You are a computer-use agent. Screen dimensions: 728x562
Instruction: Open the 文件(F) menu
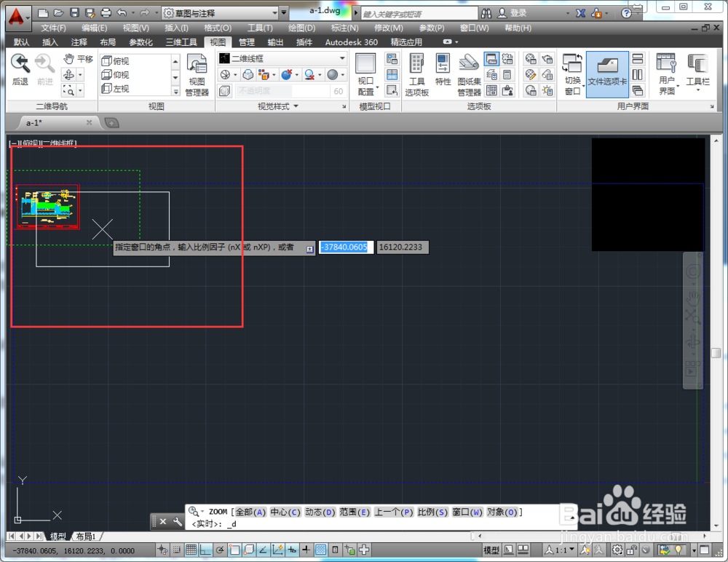53,28
